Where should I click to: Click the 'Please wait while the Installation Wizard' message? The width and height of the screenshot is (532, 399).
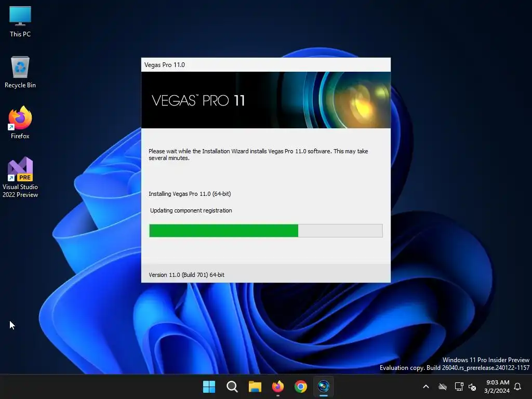(258, 154)
